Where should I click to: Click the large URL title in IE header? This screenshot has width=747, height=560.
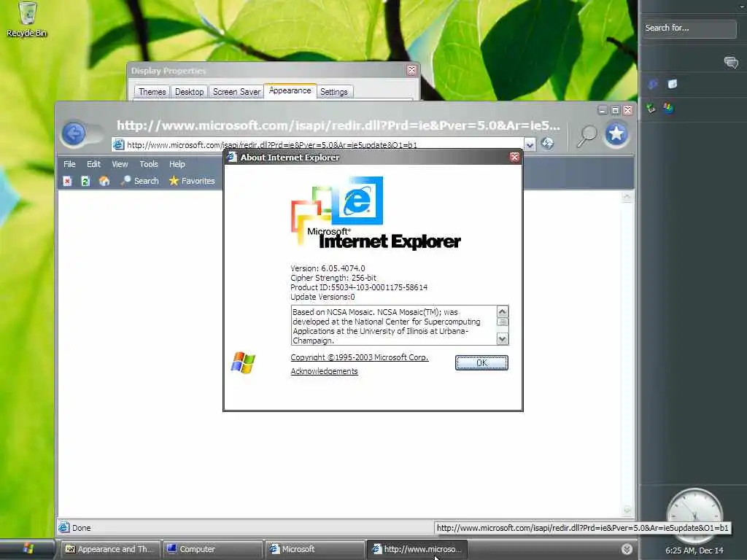point(338,125)
